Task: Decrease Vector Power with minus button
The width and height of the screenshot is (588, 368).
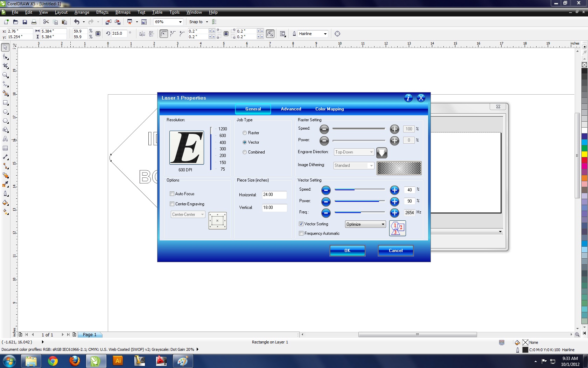Action: pos(325,202)
